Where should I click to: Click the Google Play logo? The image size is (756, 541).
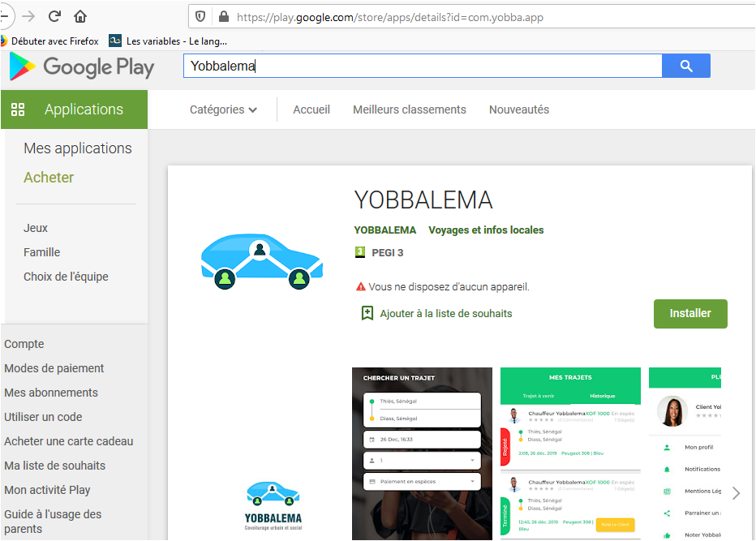[x=82, y=67]
